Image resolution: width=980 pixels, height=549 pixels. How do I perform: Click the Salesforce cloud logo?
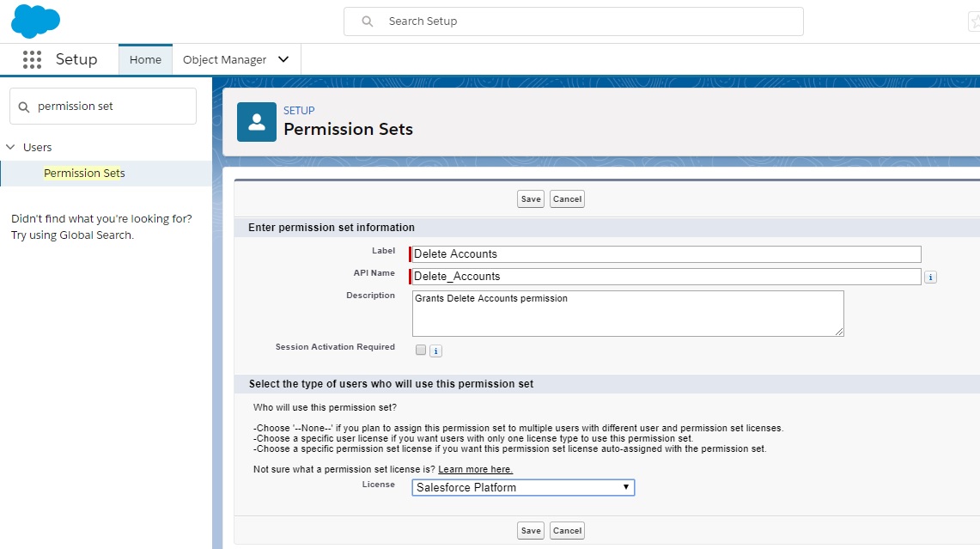[x=34, y=20]
